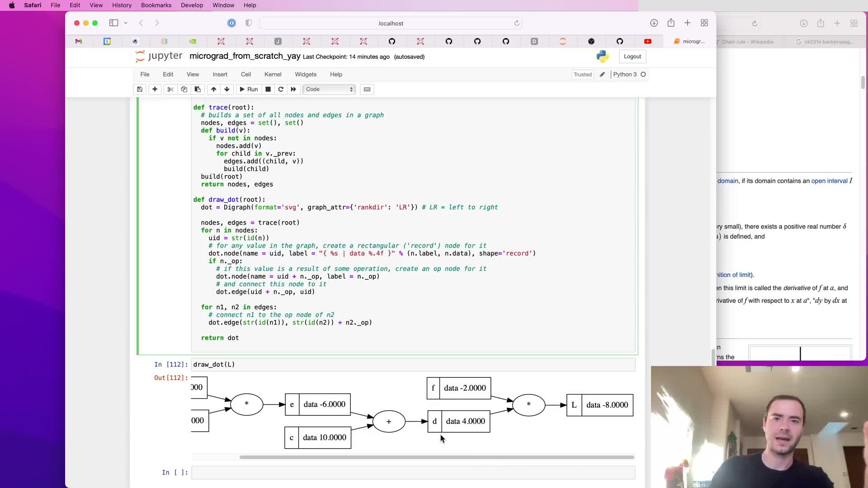Click the Logout button
868x488 pixels.
pyautogui.click(x=632, y=56)
